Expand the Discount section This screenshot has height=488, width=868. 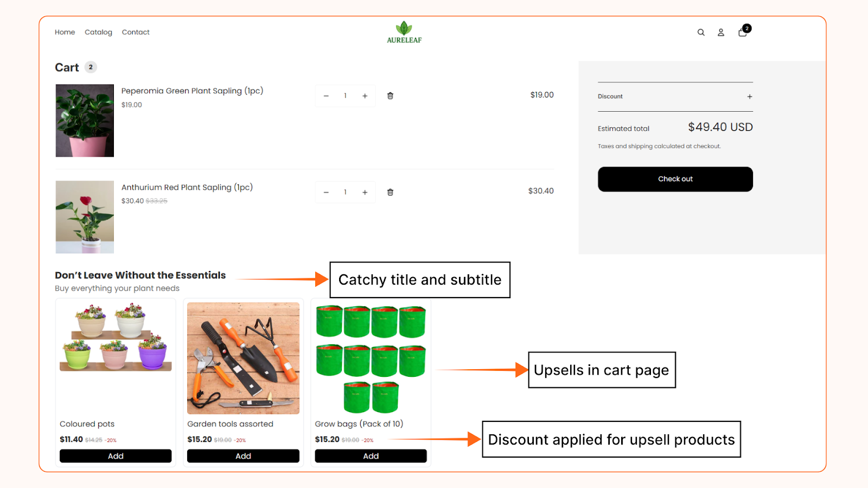pos(750,96)
